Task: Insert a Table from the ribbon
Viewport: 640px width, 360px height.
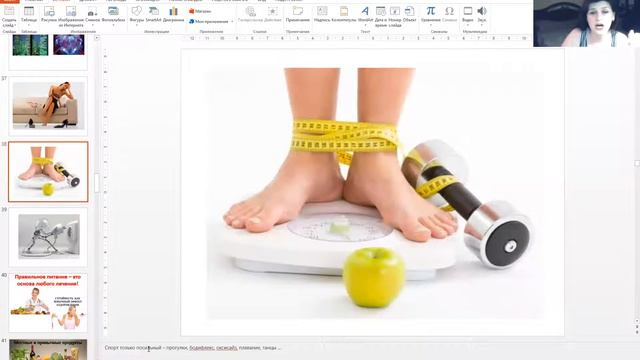Action: (29, 16)
